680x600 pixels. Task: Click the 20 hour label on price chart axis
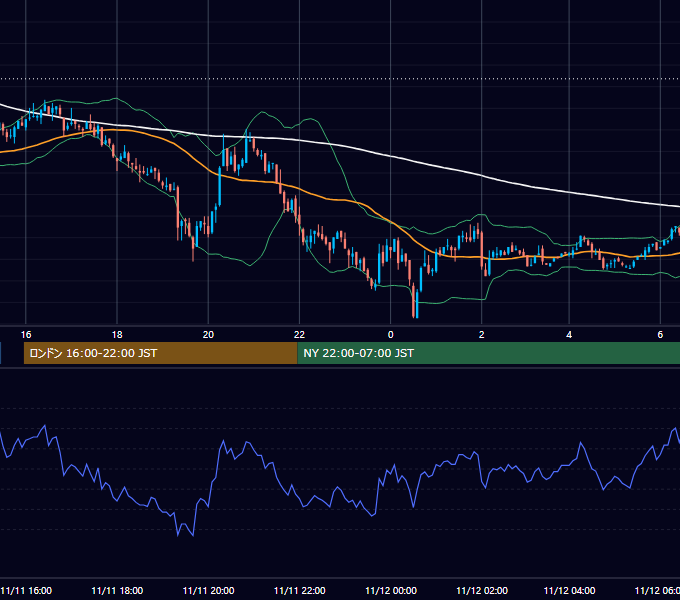(208, 335)
